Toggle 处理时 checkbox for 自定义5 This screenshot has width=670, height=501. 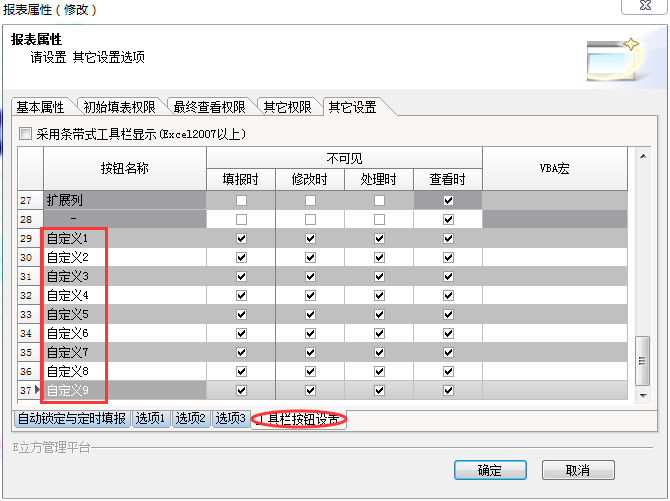[379, 315]
